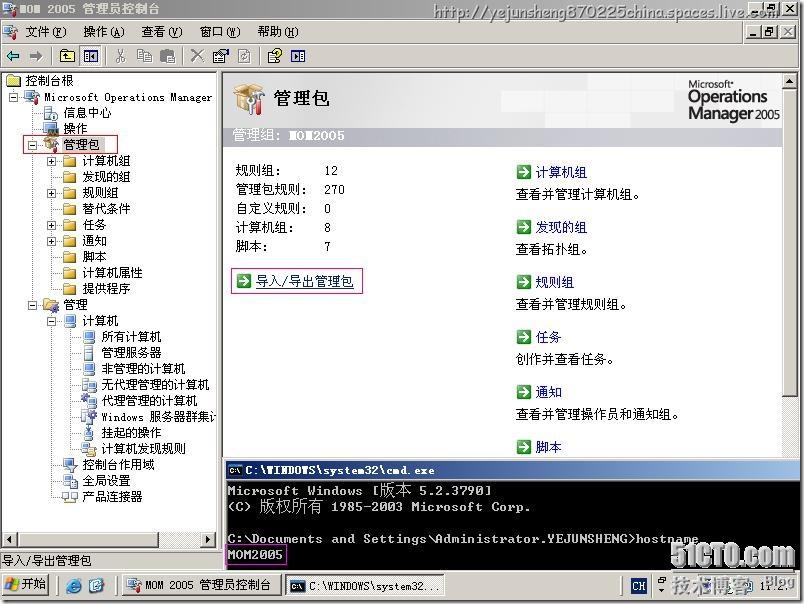The height and width of the screenshot is (604, 804).
Task: Expand the 计算机组 folder node
Action: coord(51,161)
